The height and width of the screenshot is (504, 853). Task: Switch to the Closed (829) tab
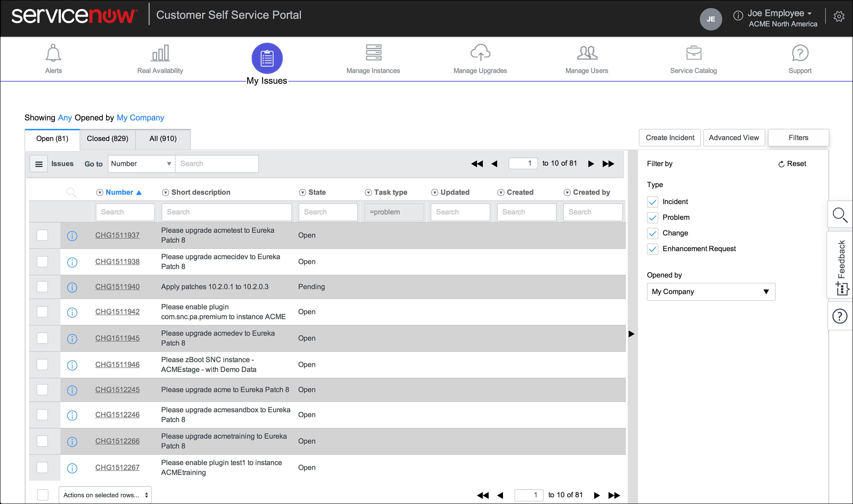(x=107, y=139)
